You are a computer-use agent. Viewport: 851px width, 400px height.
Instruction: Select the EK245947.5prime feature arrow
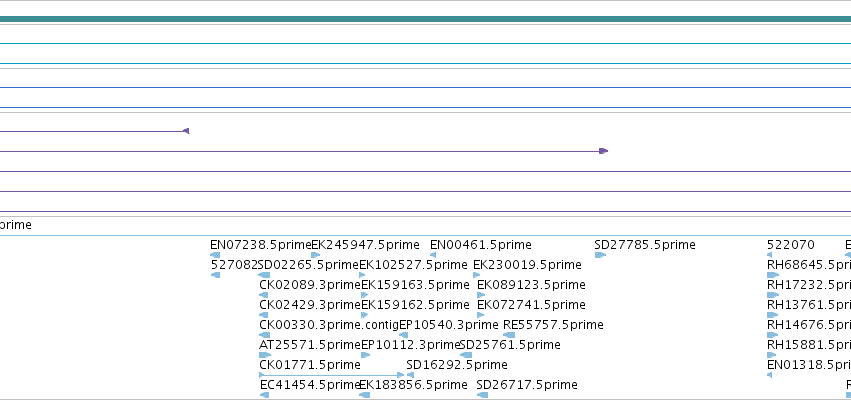[316, 255]
